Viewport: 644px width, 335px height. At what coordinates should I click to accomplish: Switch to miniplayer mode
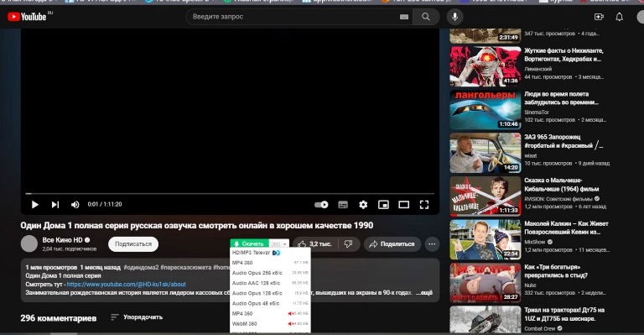click(x=383, y=204)
